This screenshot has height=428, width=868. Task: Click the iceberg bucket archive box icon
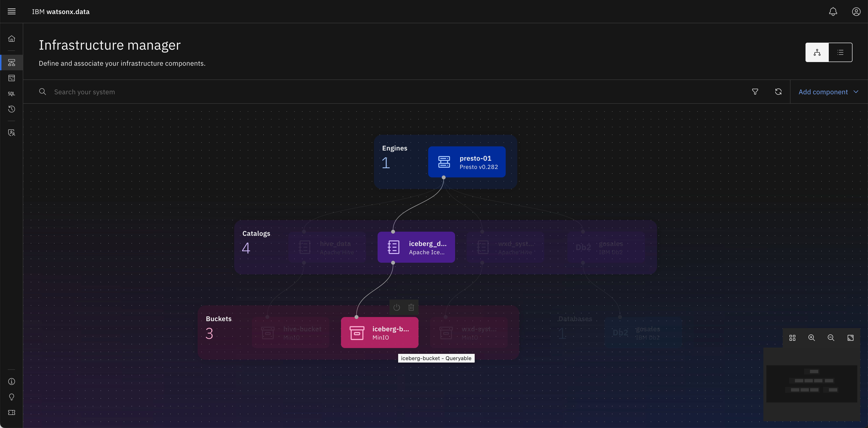click(x=357, y=333)
